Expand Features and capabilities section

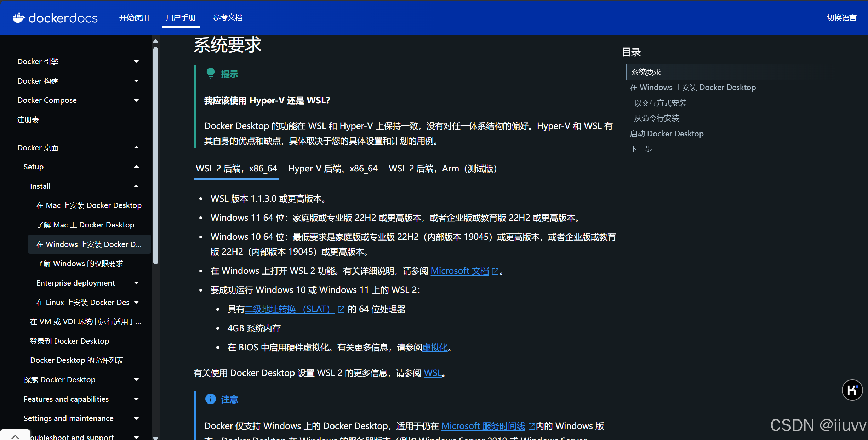coord(136,399)
